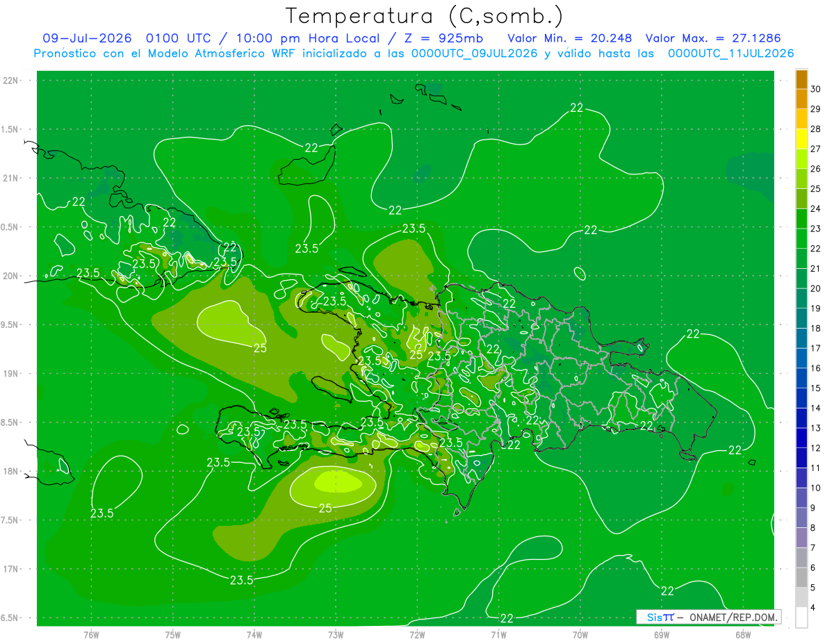Click the "20" value on the color scale

point(816,288)
